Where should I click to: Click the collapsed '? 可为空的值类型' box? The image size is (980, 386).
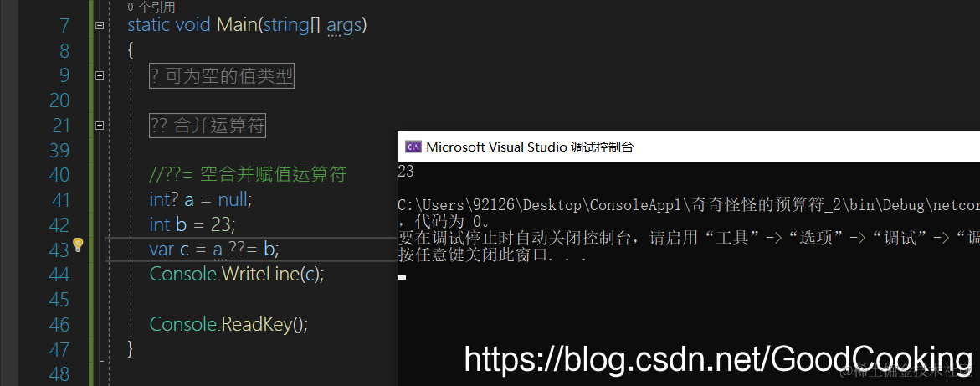(222, 76)
